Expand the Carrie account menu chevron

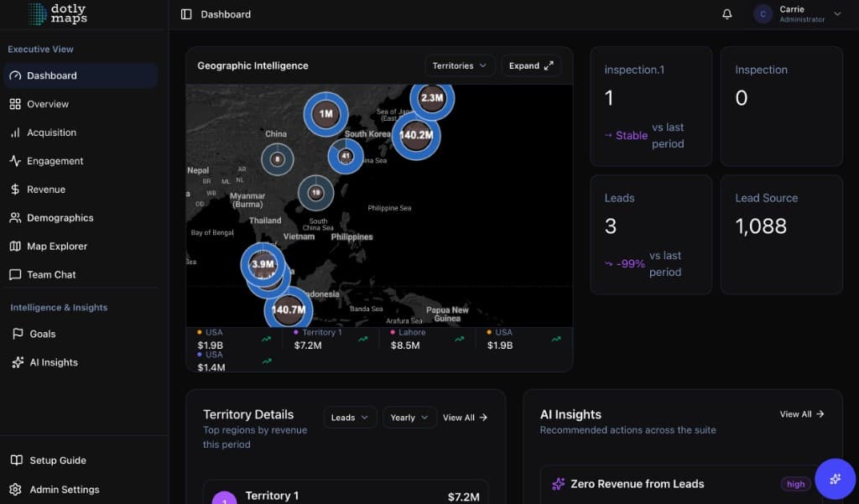pos(837,14)
